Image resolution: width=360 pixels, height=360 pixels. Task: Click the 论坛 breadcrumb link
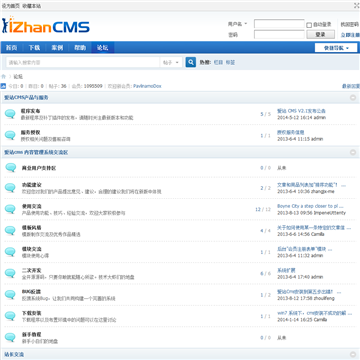click(x=18, y=77)
